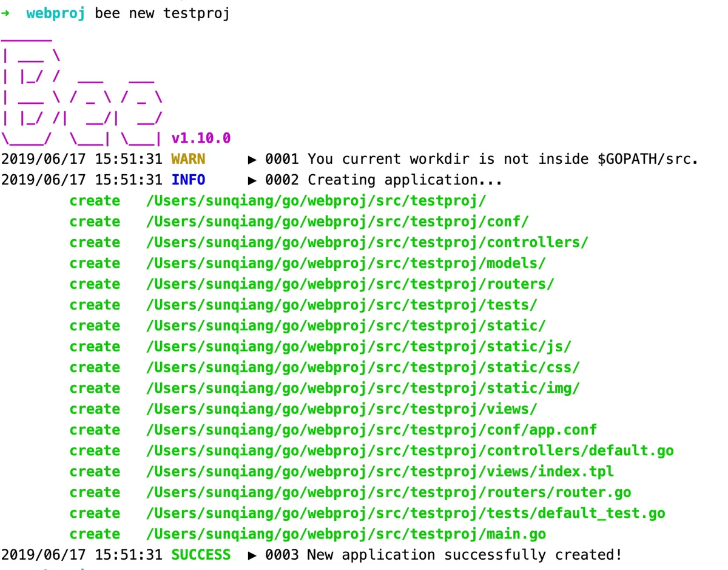This screenshot has width=728, height=570.
Task: Click the SUCCESS line timestamp
Action: (82, 555)
